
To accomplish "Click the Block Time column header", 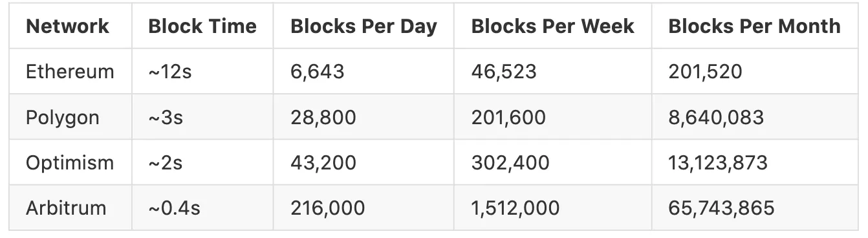I will (202, 27).
